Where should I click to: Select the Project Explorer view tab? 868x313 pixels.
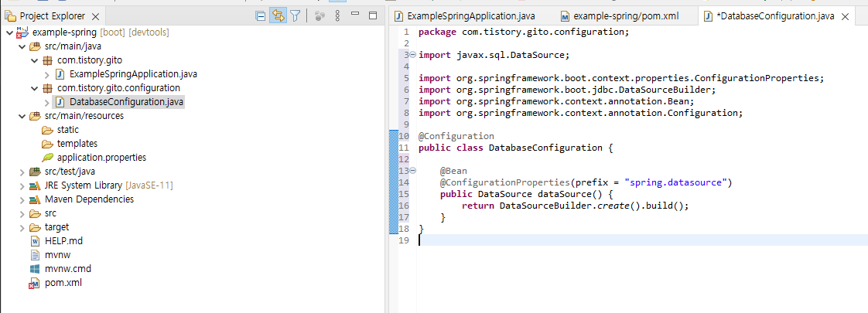tap(52, 16)
